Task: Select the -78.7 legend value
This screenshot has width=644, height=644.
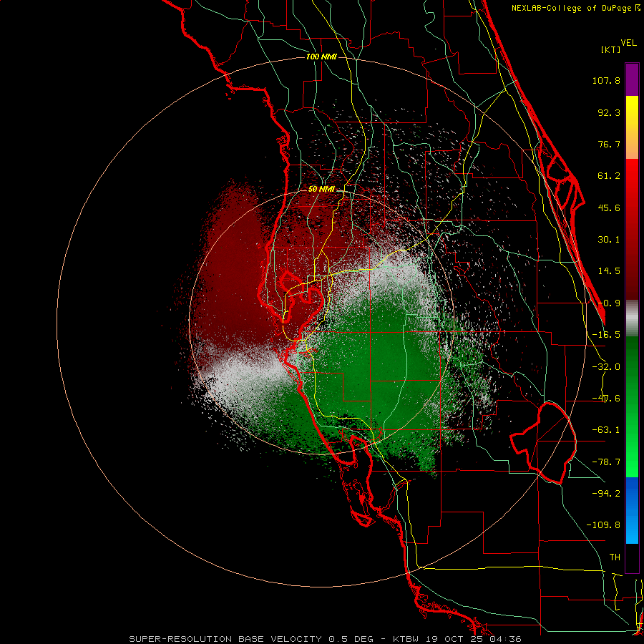Action: (606, 462)
